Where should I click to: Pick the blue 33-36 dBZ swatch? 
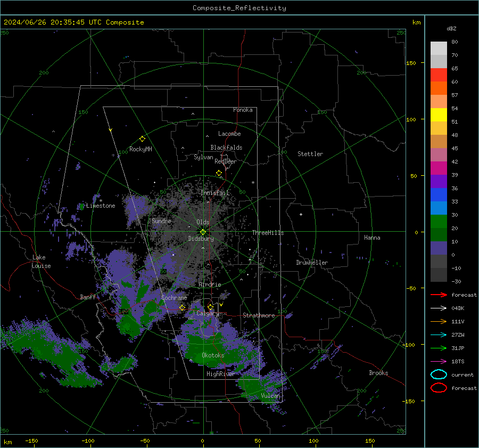(439, 194)
